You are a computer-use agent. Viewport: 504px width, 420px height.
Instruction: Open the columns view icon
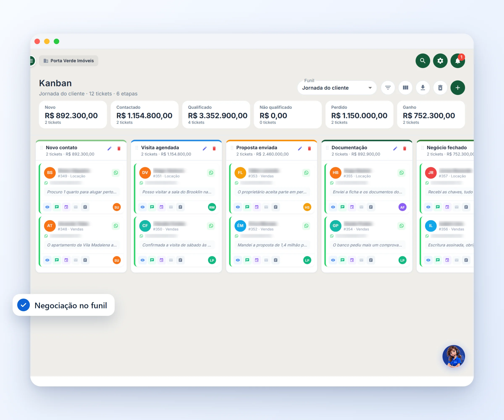pyautogui.click(x=405, y=88)
